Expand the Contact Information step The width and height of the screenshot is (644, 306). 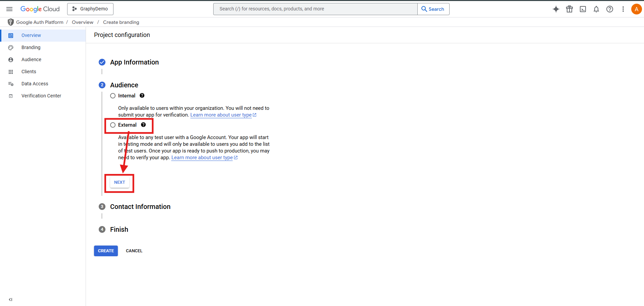(140, 207)
